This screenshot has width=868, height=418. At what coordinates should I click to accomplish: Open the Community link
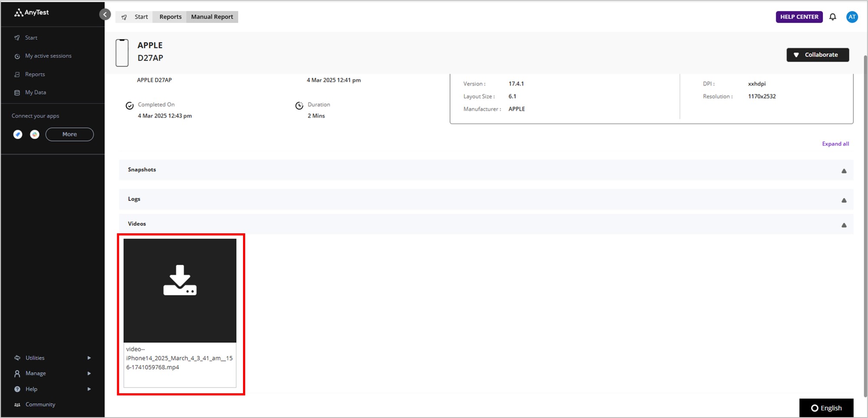40,405
